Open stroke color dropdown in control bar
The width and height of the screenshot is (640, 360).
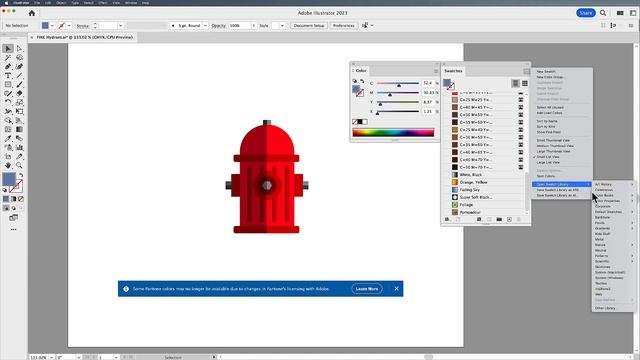coord(69,26)
